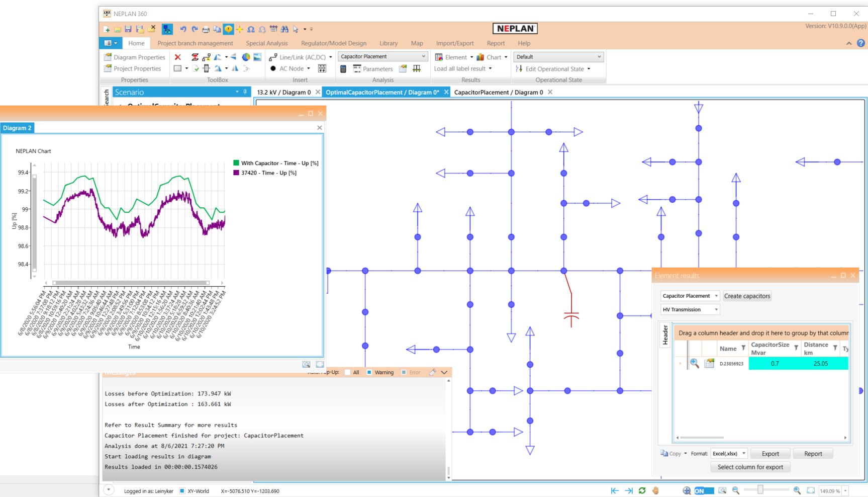Switch to 13.2 kV / Diagram 0 tab
The height and width of the screenshot is (497, 868).
coord(284,92)
